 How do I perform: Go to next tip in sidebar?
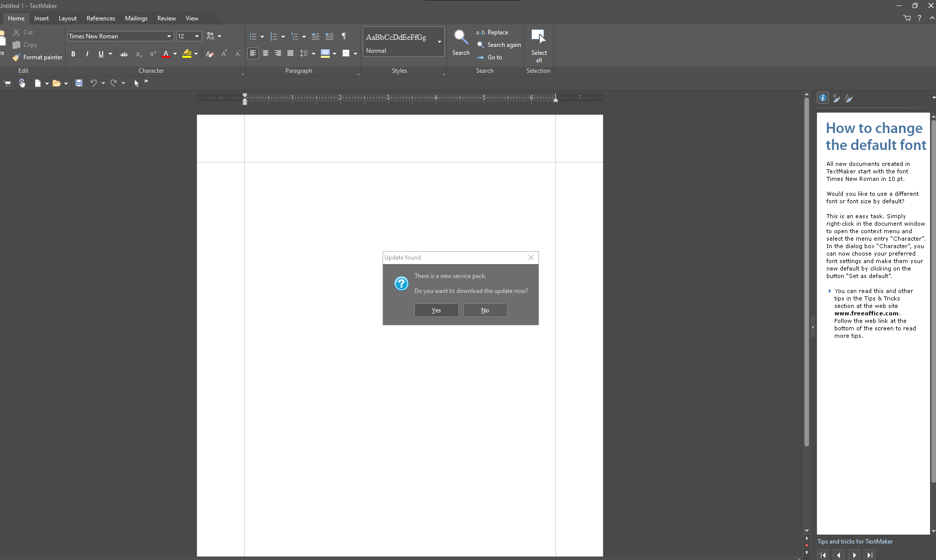(854, 555)
